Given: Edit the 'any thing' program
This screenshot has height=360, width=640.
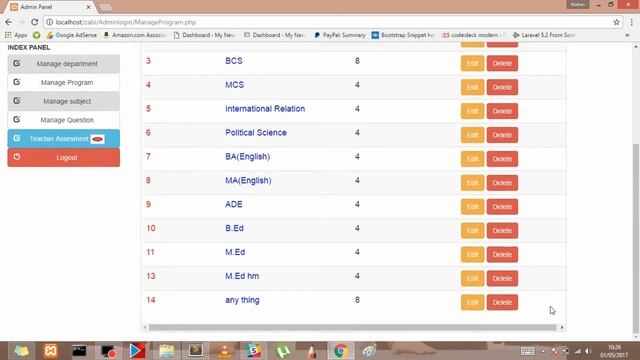Looking at the screenshot, I should point(472,302).
